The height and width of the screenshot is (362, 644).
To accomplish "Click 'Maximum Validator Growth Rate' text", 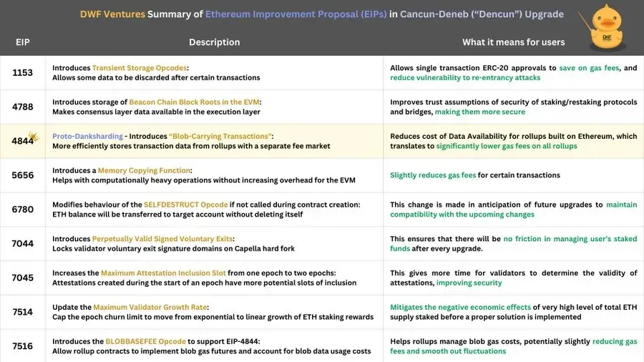I will [x=150, y=307].
